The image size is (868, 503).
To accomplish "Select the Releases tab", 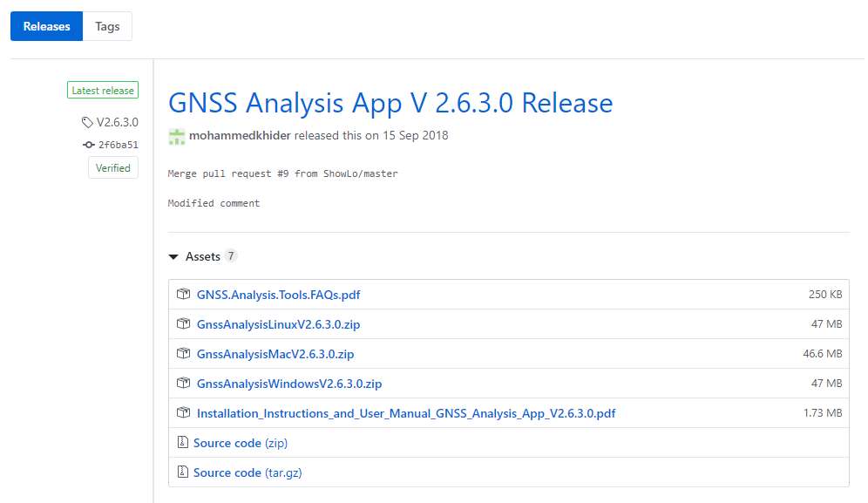I will (x=46, y=26).
